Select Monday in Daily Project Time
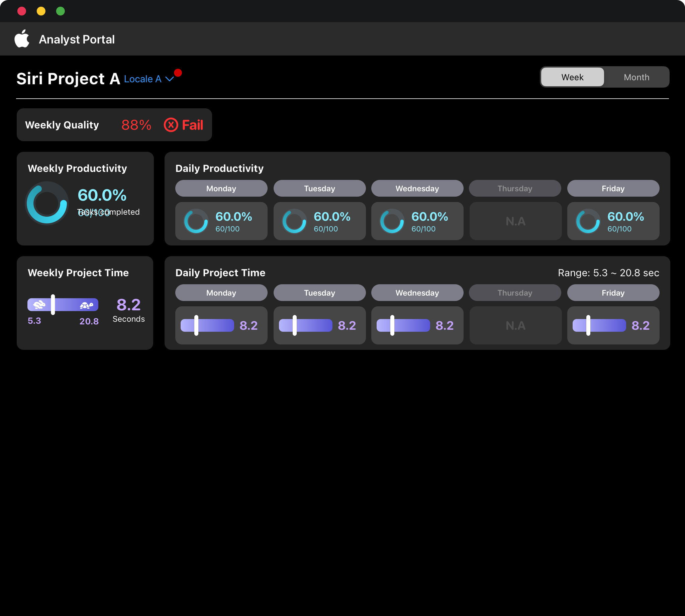685x616 pixels. point(221,293)
